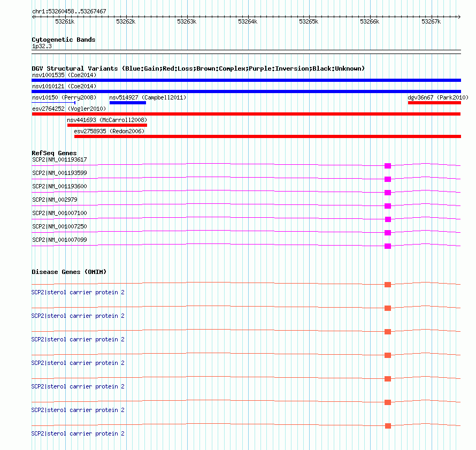Select the SCP2|NM_002979 transcript label
Screen dimensions: 476x450
tap(55, 200)
